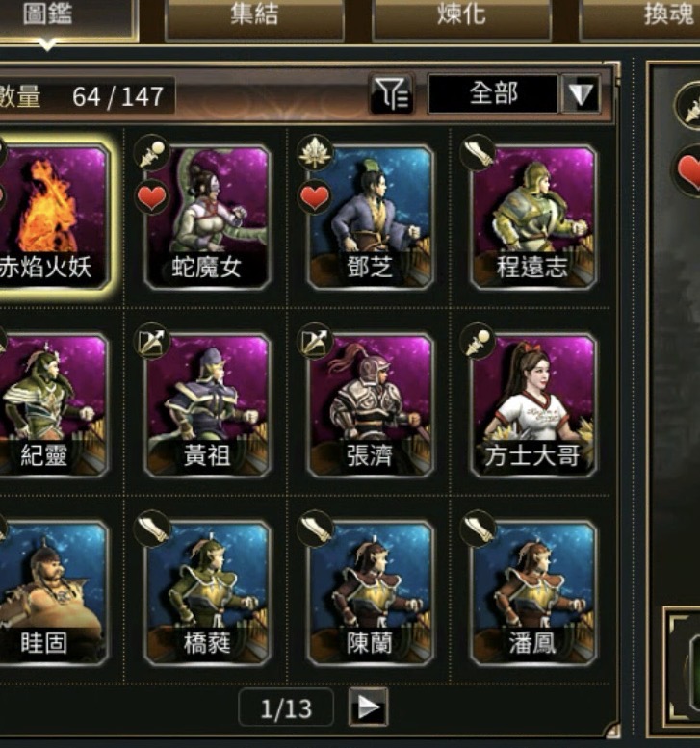This screenshot has height=748, width=700.
Task: Select the 圖鑑 tab
Action: pos(66,17)
